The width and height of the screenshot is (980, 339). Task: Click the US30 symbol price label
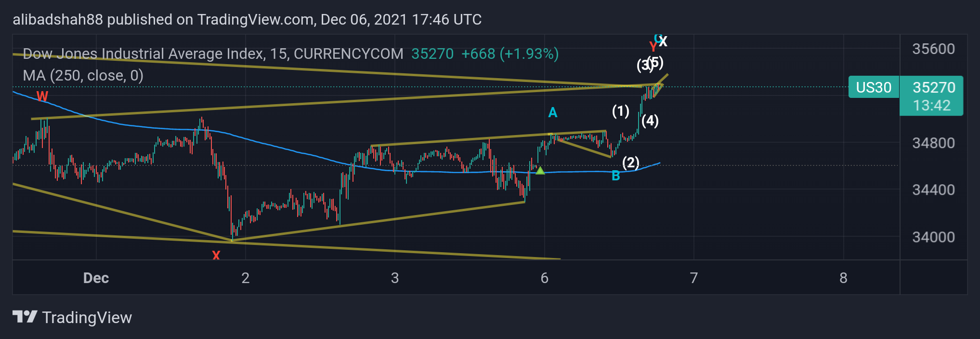[874, 87]
